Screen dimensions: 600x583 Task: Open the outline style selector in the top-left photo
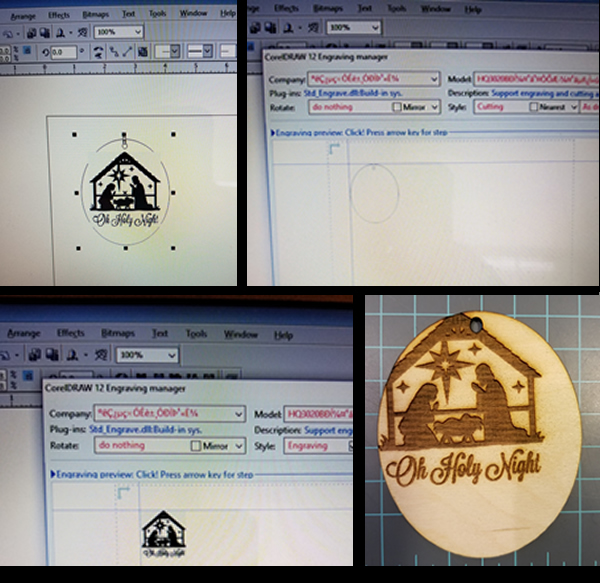(199, 51)
